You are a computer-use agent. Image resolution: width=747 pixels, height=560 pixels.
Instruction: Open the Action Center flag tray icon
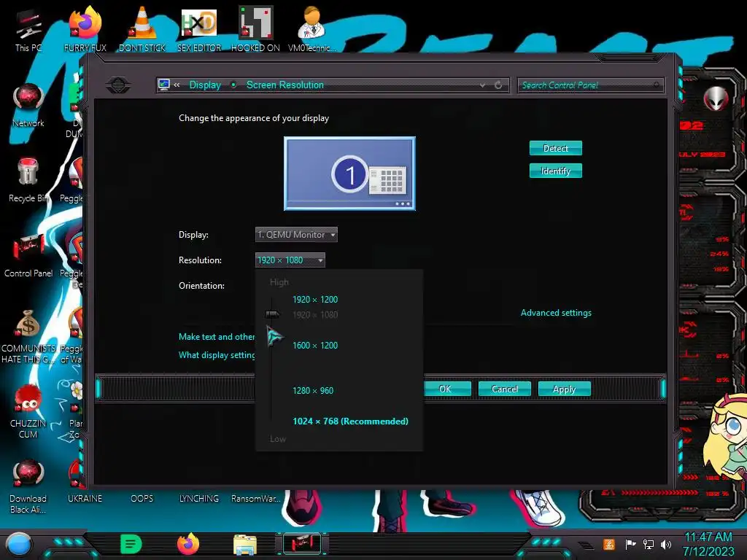coord(631,544)
